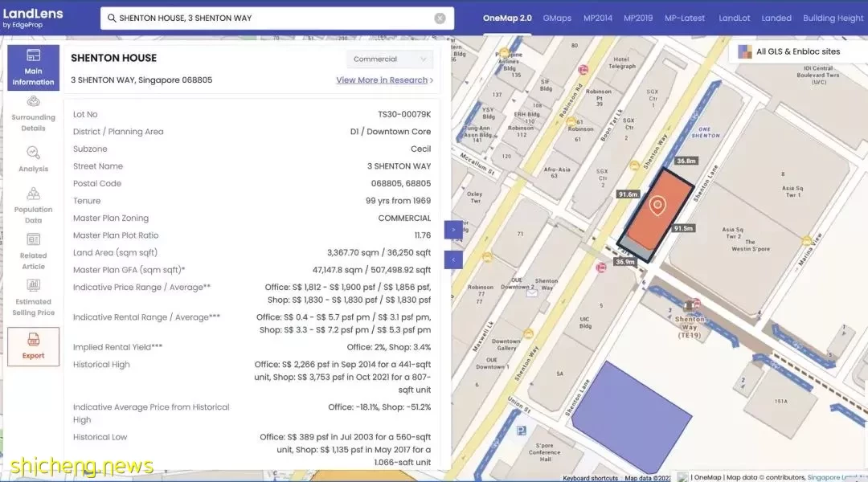Click the 36.9m dimension label
Screen dimensions: 868x482
tap(625, 262)
